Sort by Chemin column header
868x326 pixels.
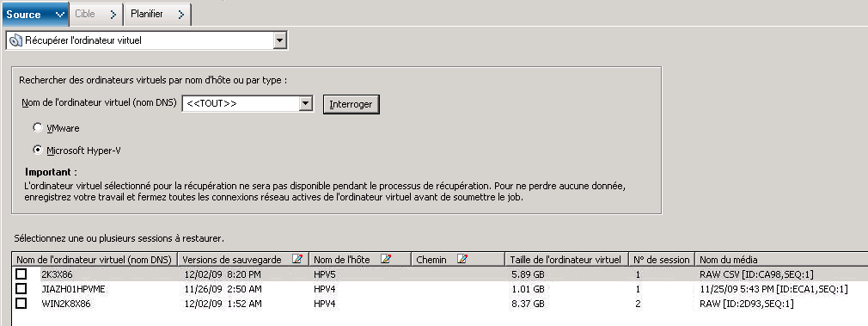point(458,260)
